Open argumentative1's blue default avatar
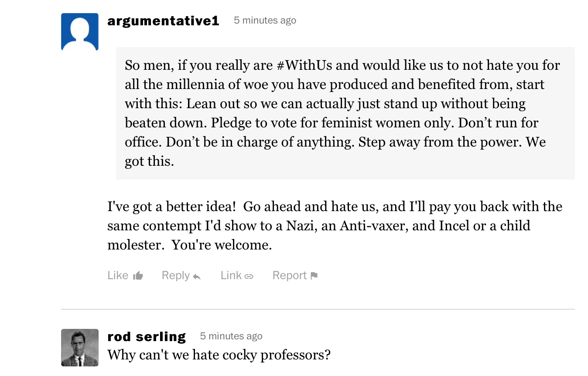588x376 pixels. [80, 32]
